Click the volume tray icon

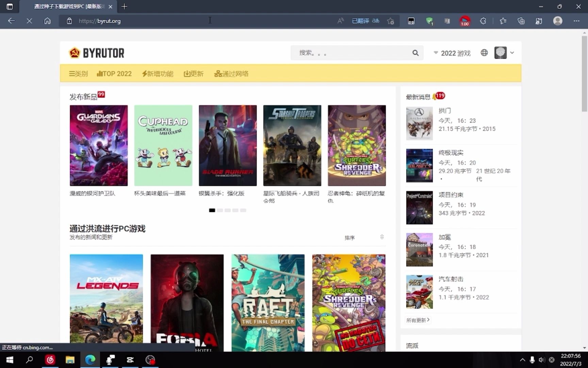point(542,360)
